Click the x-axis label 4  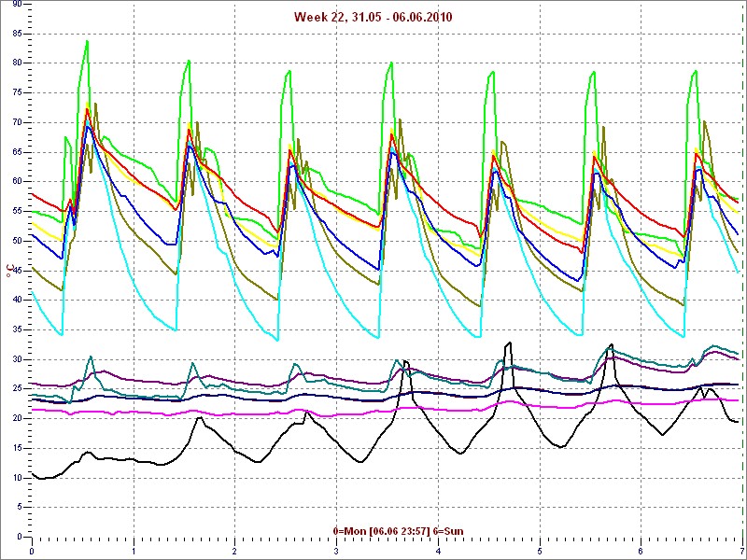(438, 552)
